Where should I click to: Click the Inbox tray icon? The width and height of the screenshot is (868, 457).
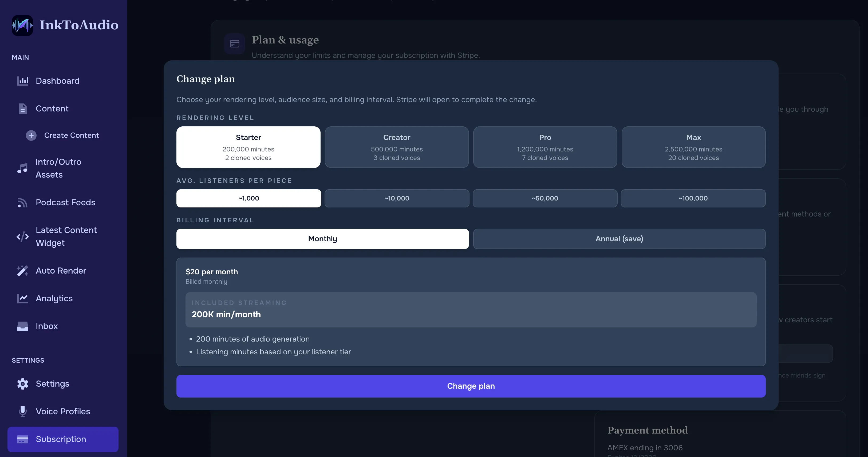pos(23,326)
